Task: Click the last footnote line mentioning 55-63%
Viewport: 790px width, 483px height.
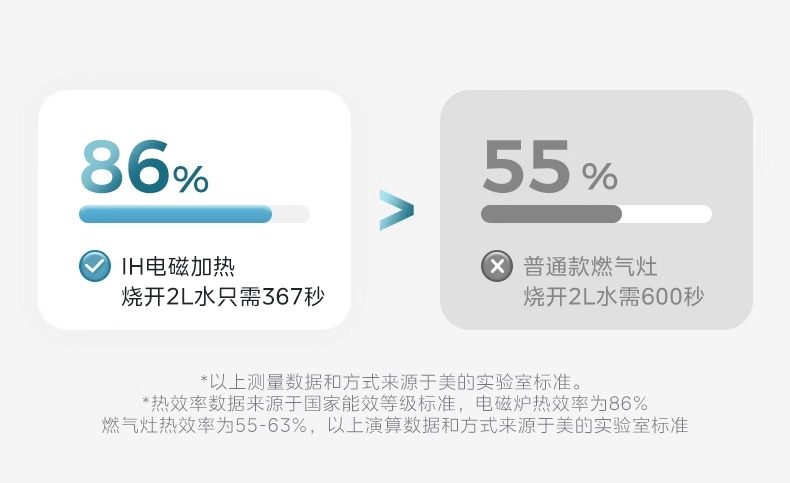Action: click(x=395, y=425)
